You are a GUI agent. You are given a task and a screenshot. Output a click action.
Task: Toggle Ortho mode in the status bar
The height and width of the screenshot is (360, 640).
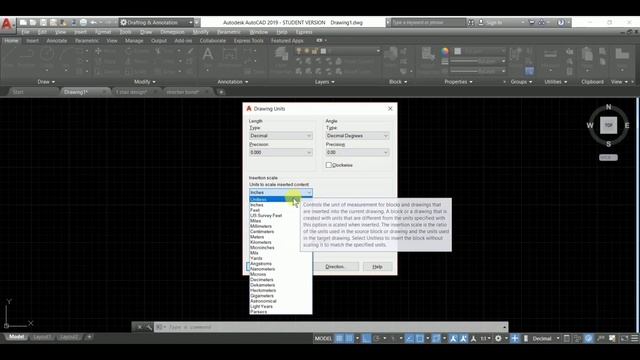coord(366,338)
